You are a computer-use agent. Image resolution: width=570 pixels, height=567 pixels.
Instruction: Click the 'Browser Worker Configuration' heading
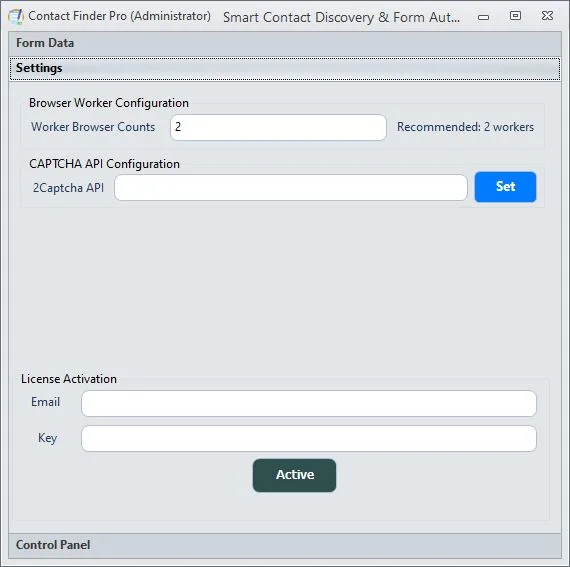click(109, 103)
